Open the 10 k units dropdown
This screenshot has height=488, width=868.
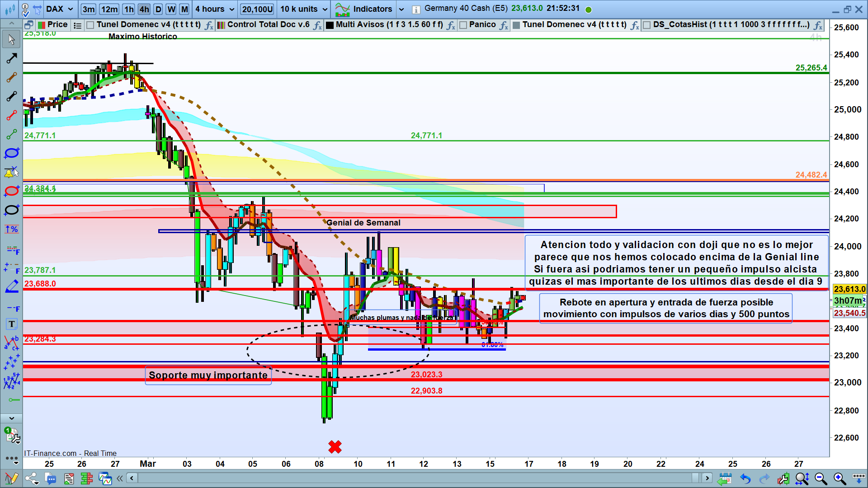(325, 9)
